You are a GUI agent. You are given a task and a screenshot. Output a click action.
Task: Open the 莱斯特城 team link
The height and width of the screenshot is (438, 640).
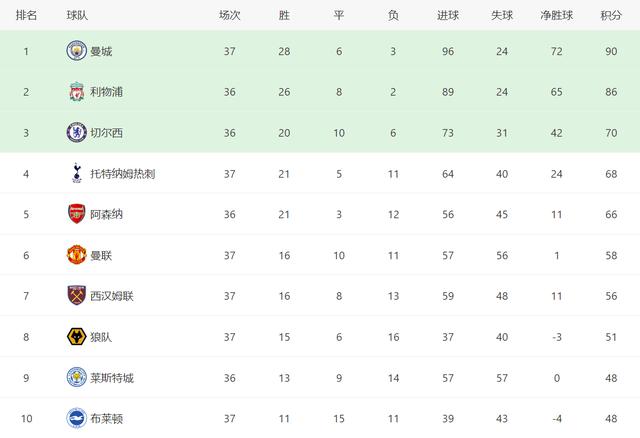tap(112, 378)
